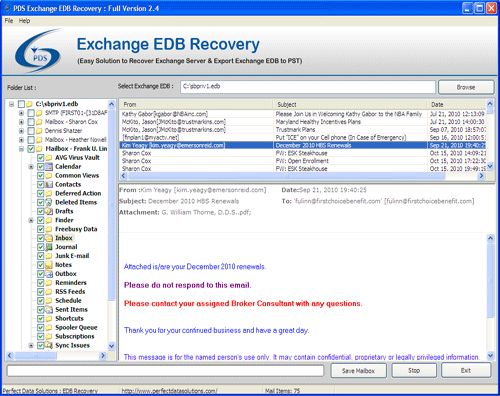Click the Mailbox - Frank U. Lin folder icon
This screenshot has width=500, height=396.
click(39, 149)
